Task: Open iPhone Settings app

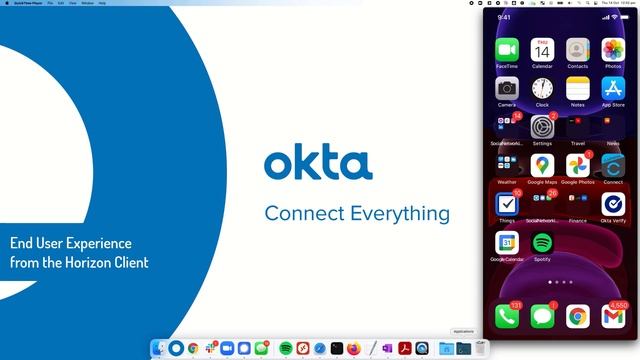Action: 542,127
